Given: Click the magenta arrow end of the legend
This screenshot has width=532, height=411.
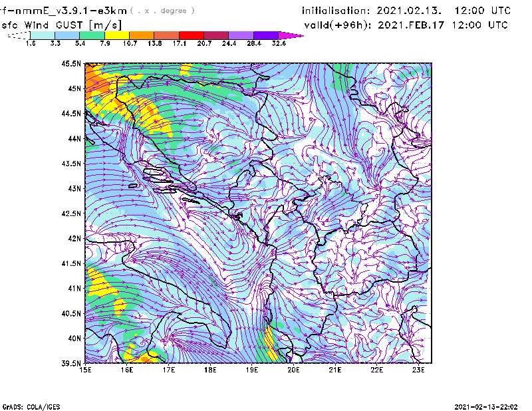Looking at the screenshot, I should [x=291, y=35].
